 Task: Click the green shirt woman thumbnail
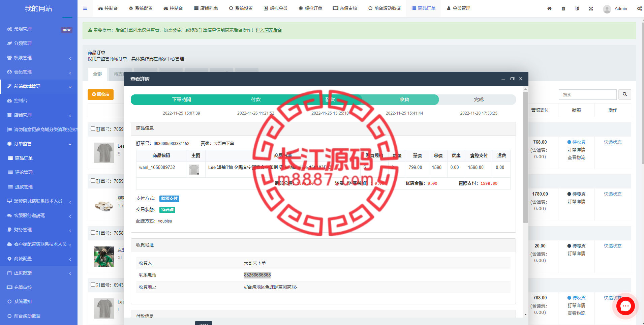point(104,257)
